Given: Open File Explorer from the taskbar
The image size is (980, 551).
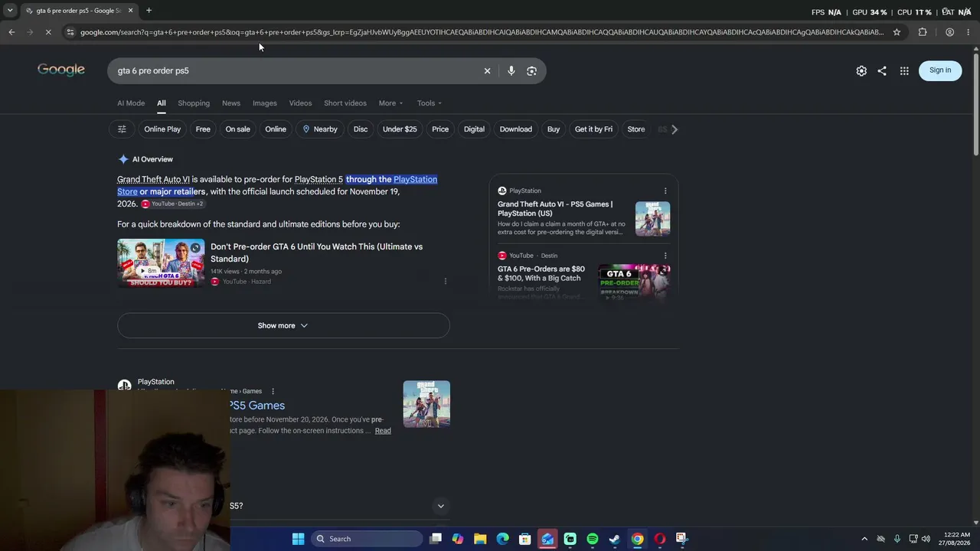Looking at the screenshot, I should pyautogui.click(x=480, y=539).
